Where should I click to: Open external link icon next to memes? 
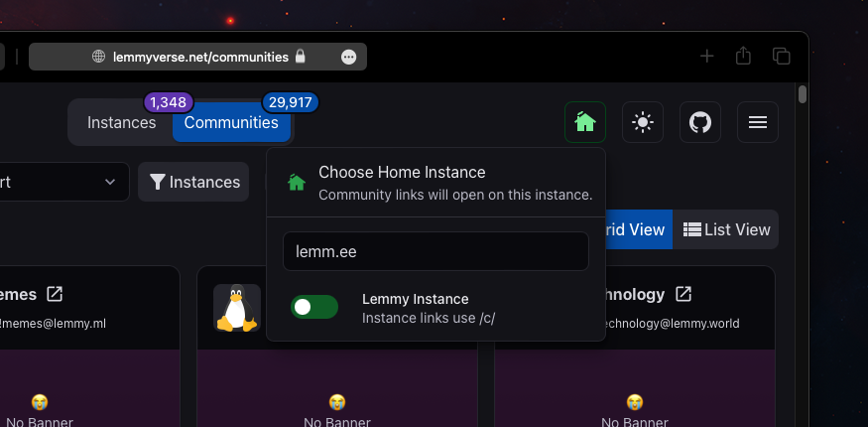55,294
